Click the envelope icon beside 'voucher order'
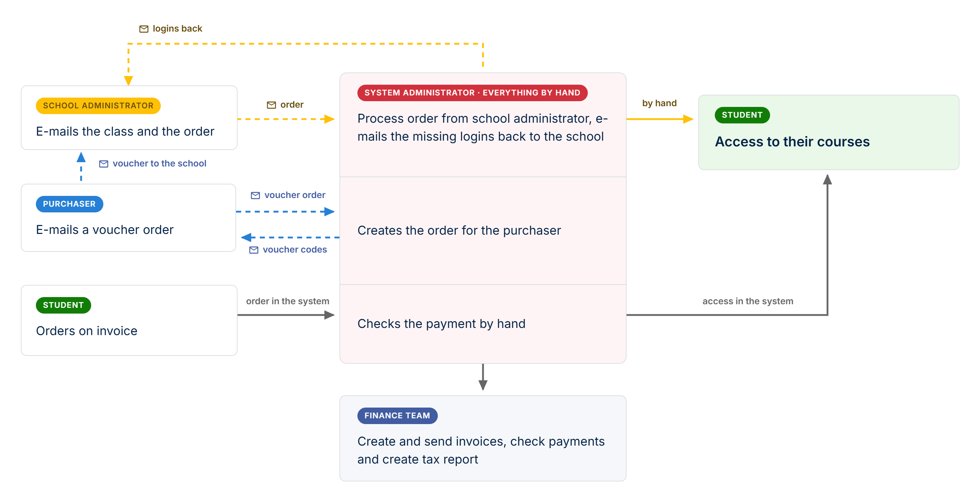Viewport: 980px width, 503px height. 255,196
